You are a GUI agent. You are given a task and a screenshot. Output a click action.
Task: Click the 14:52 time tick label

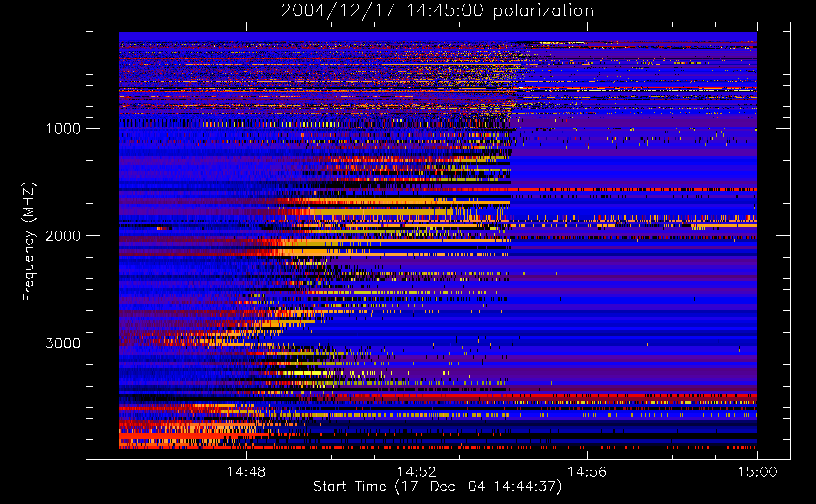tap(417, 472)
